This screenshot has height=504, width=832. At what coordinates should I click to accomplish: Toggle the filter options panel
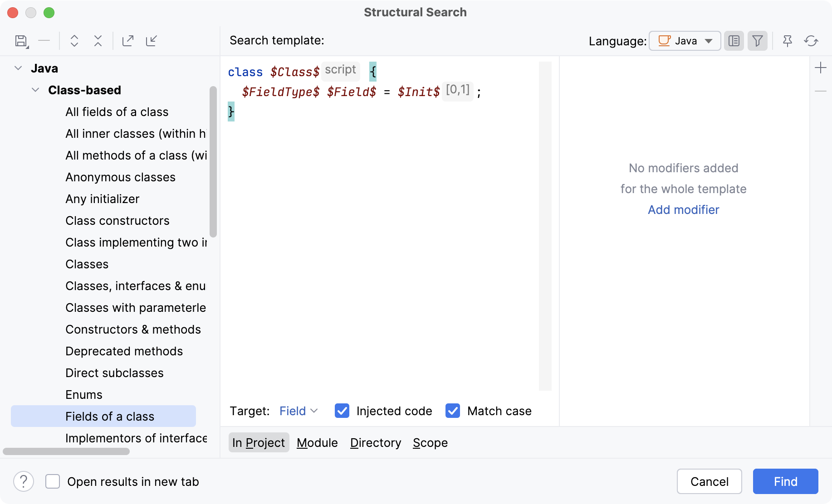(x=757, y=41)
